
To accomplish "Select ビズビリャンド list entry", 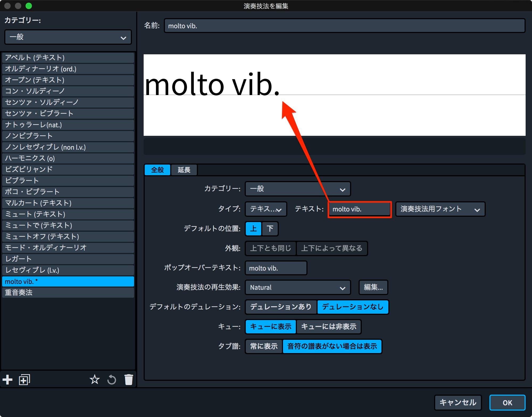I will [68, 170].
